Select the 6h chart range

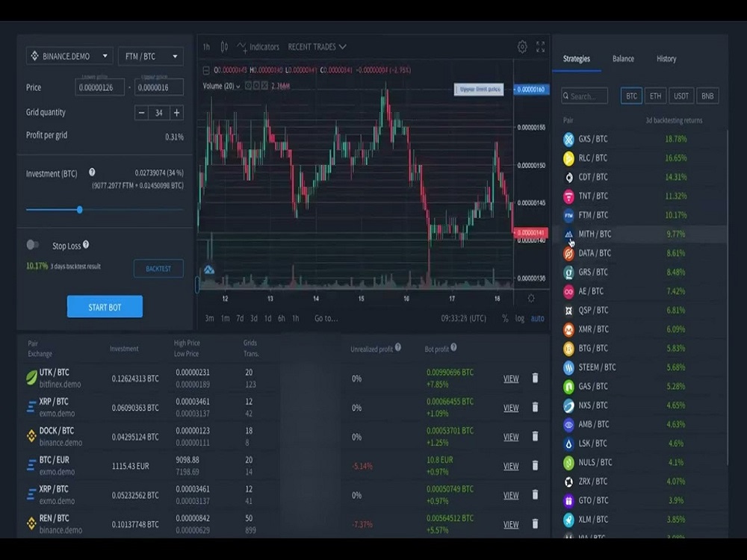282,318
